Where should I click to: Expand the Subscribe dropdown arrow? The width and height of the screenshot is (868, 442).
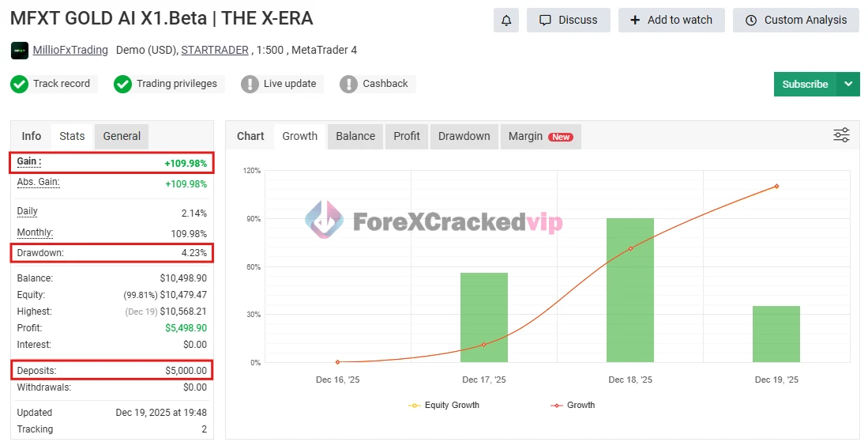coord(848,84)
